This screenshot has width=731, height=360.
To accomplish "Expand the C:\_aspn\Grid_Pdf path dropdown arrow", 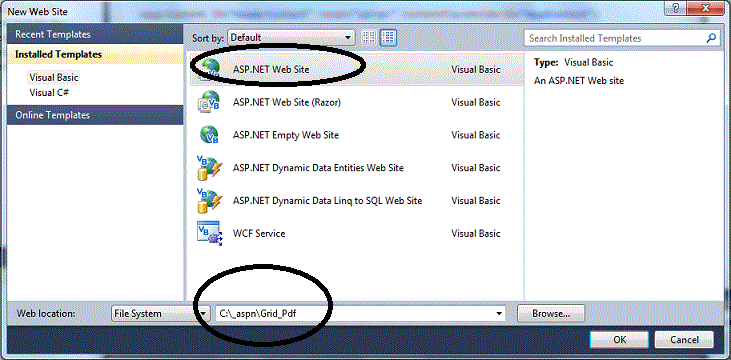I will point(499,313).
